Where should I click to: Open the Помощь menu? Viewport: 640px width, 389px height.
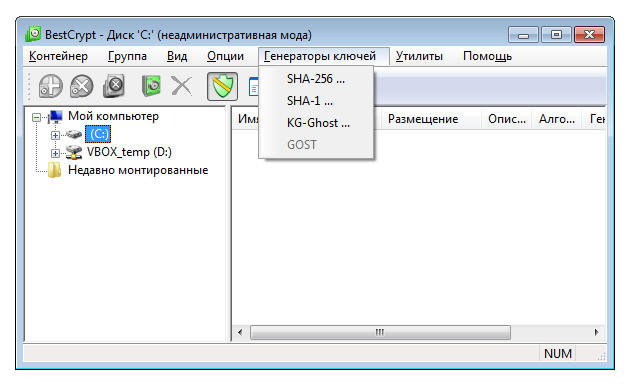click(487, 56)
